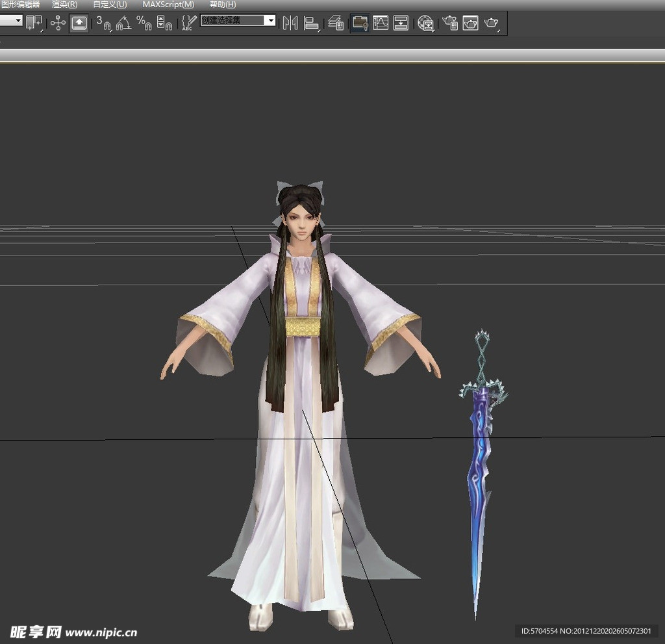Open the Layer Manager
The width and height of the screenshot is (665, 644).
[x=336, y=23]
